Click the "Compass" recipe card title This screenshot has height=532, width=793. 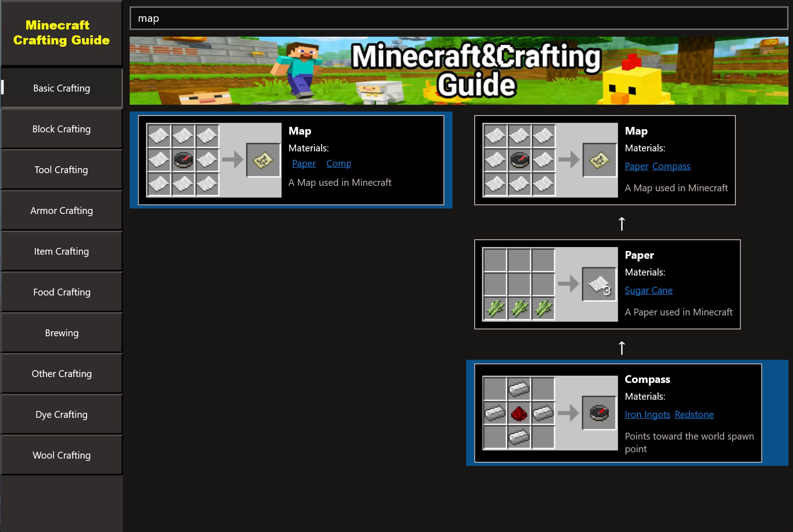647,379
